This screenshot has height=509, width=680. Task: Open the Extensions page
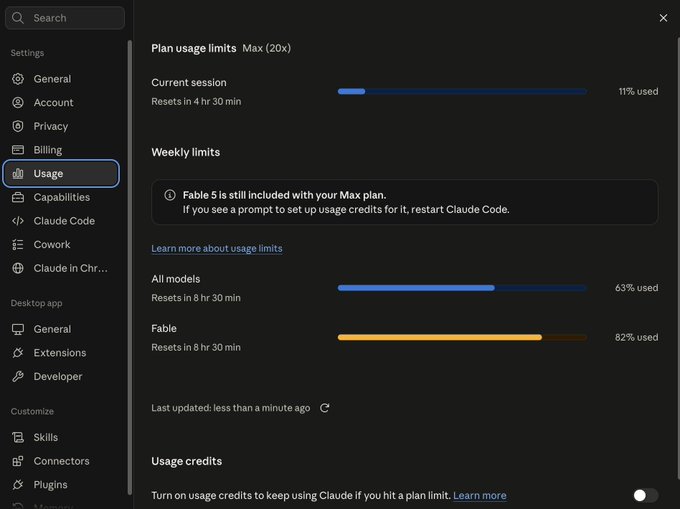(x=61, y=353)
